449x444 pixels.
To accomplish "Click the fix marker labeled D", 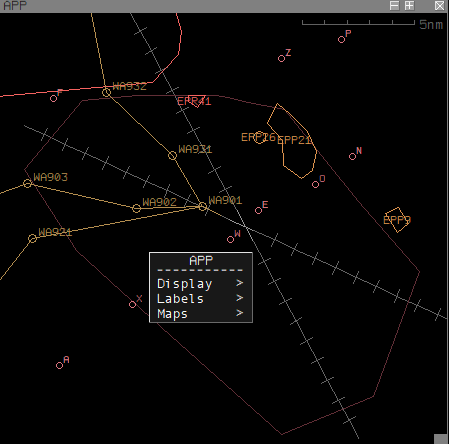I will click(315, 185).
